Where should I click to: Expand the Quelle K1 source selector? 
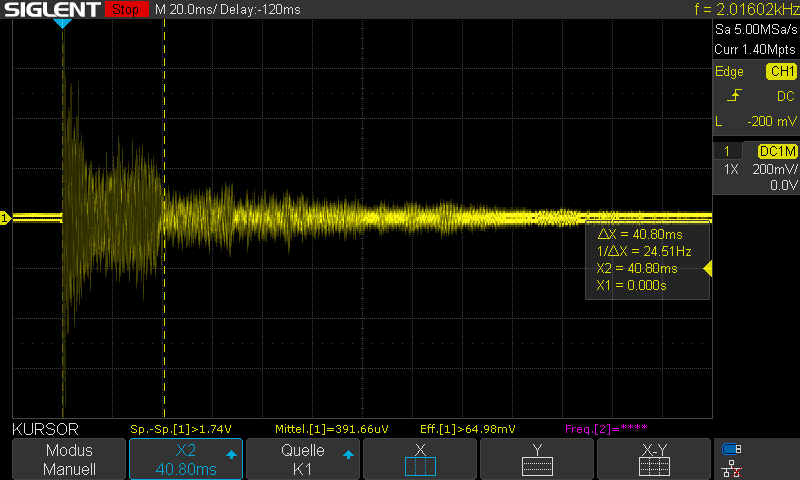pyautogui.click(x=303, y=459)
